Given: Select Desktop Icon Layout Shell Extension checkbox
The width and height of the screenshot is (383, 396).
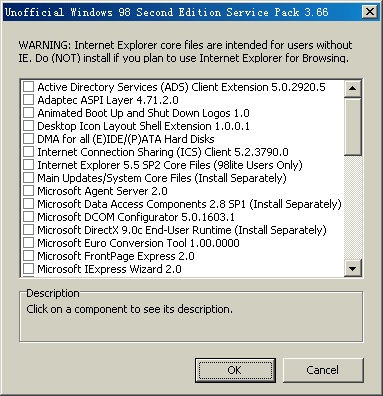Looking at the screenshot, I should (28, 126).
